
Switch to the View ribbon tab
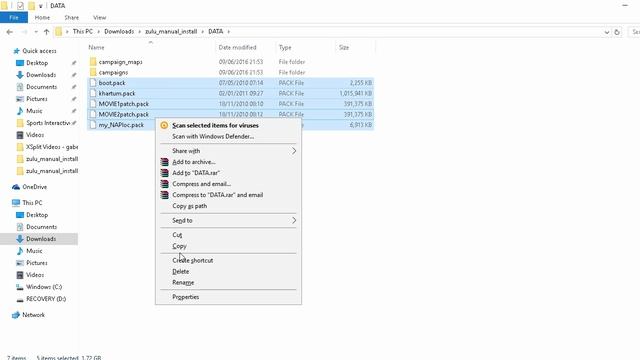coord(99,18)
